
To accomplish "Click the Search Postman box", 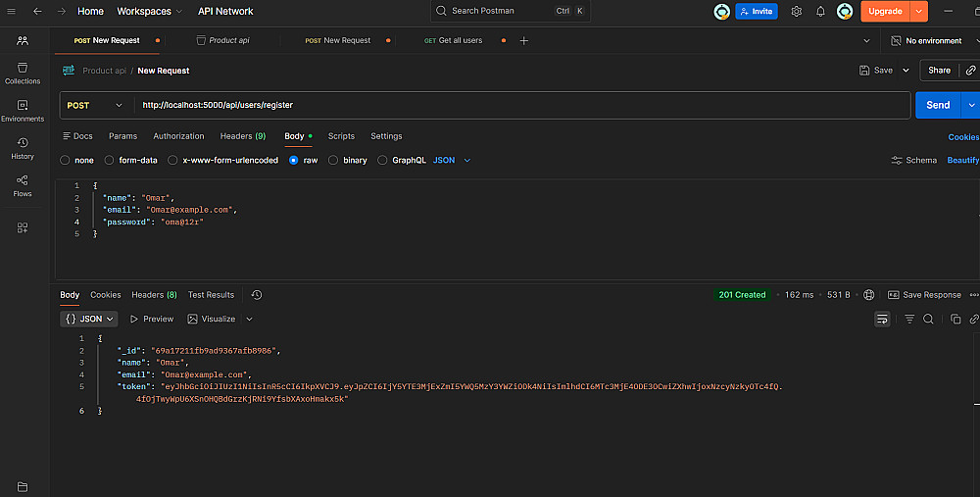I will [510, 11].
